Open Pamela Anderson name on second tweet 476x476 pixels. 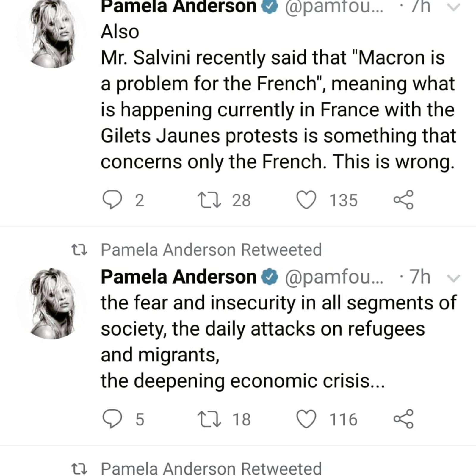pyautogui.click(x=178, y=277)
